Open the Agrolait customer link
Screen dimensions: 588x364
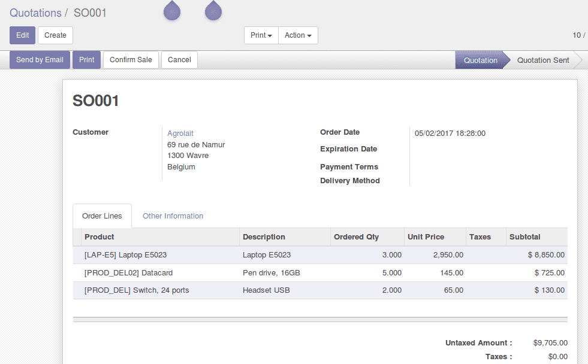[x=180, y=133]
